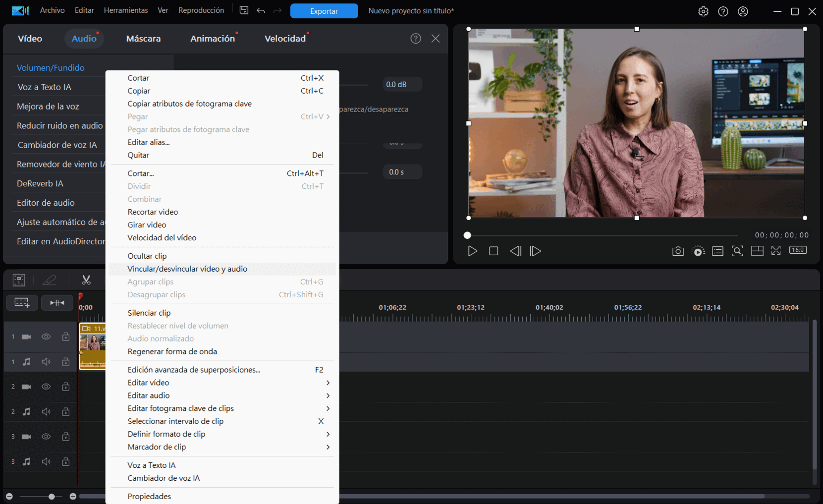
Task: Open the help question mark in title bar
Action: click(x=723, y=11)
